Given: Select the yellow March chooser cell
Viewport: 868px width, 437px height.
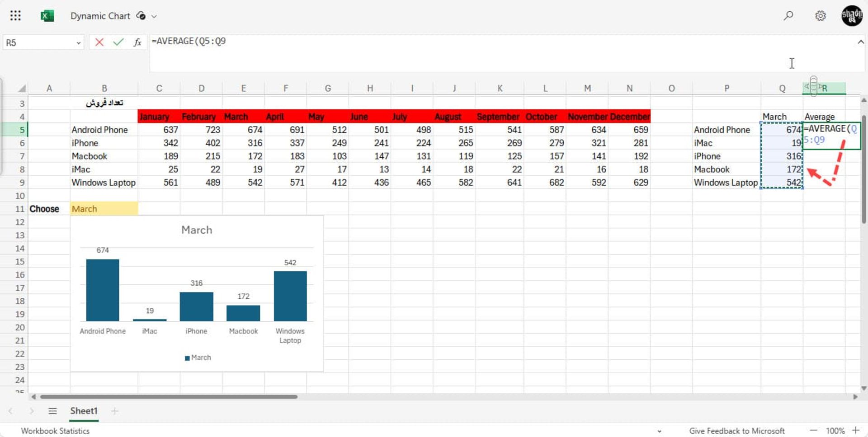Looking at the screenshot, I should (x=104, y=209).
